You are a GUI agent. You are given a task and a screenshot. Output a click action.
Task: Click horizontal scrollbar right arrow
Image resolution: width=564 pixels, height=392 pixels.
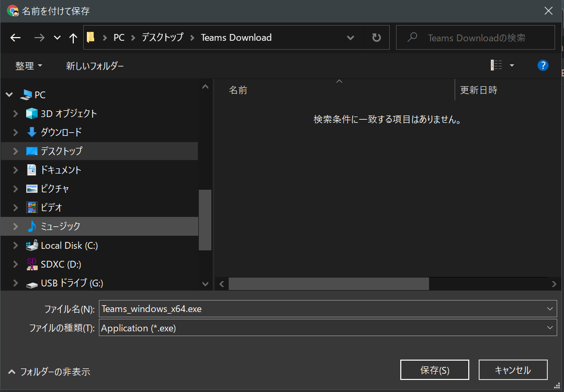point(554,284)
